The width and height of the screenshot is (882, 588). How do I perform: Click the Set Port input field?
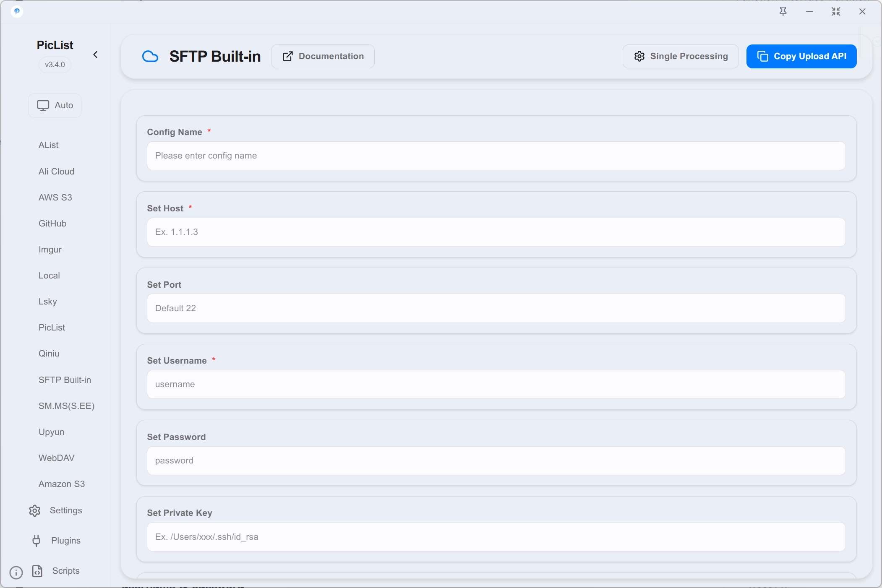point(496,308)
